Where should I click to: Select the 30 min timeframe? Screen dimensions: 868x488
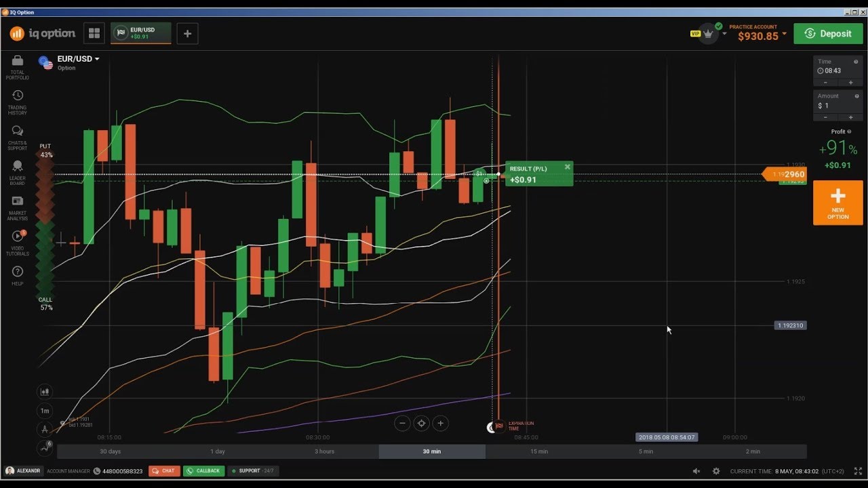pos(432,451)
